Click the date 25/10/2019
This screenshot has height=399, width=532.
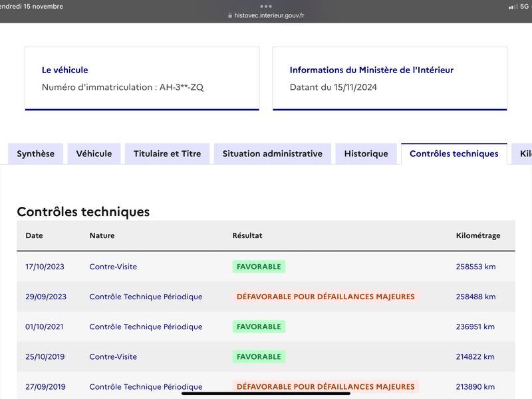45,356
